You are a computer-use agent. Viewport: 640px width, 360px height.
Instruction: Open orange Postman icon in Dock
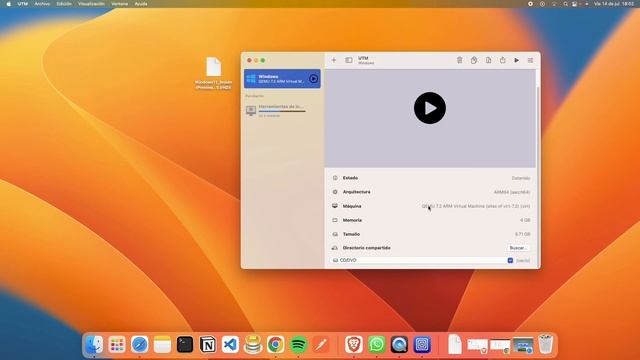pos(321,345)
